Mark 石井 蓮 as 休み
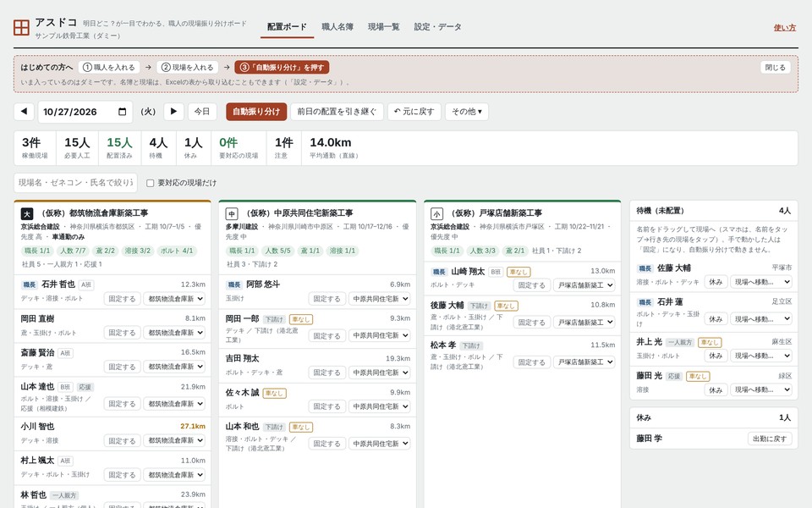The height and width of the screenshot is (508, 812). (x=716, y=319)
